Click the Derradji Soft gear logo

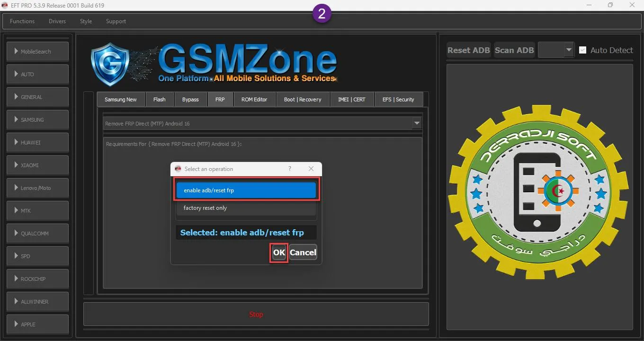pyautogui.click(x=539, y=192)
